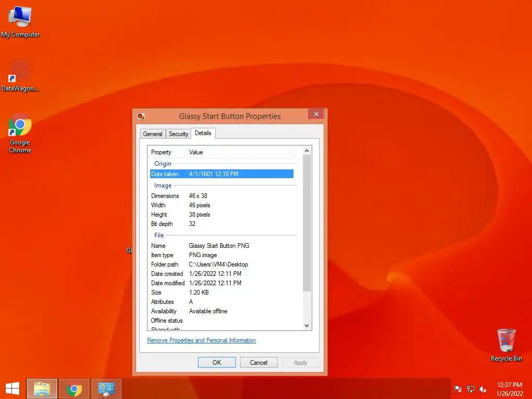
Task: Open the Windows Start button
Action: 12,389
